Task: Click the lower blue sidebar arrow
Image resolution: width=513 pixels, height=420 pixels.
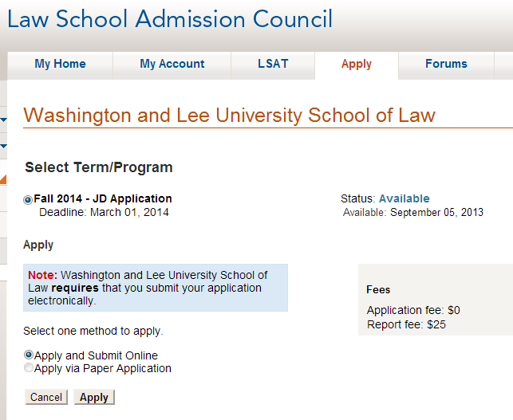Action: pyautogui.click(x=4, y=146)
